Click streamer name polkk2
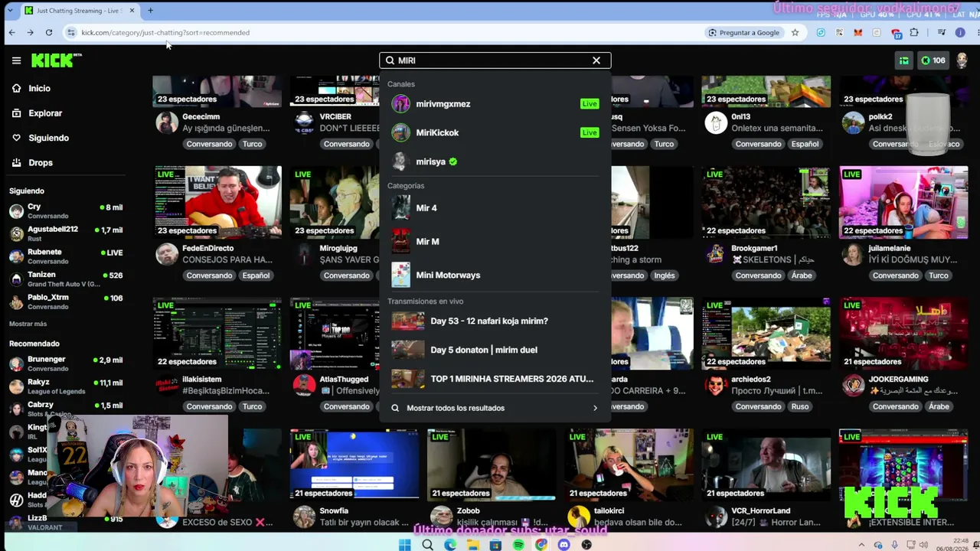The height and width of the screenshot is (551, 980). click(880, 117)
